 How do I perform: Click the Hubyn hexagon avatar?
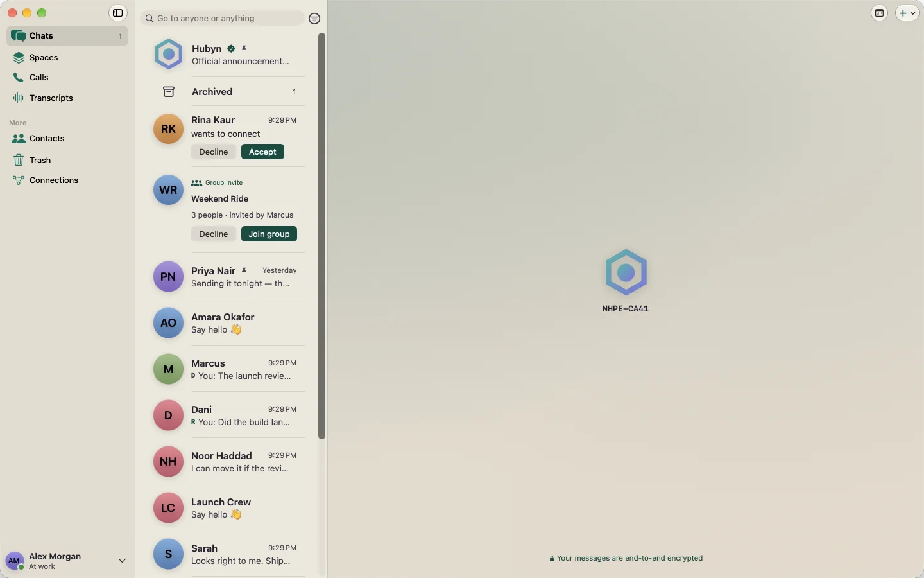[x=169, y=55]
